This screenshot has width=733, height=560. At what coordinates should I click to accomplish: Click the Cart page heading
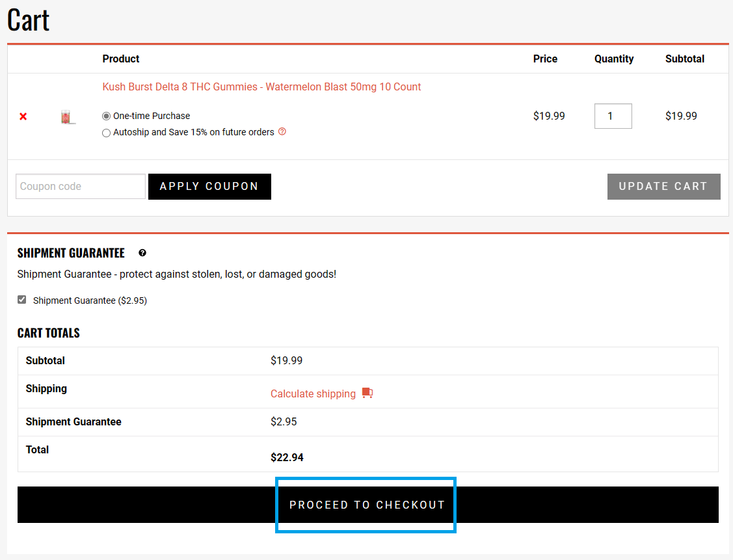[x=29, y=20]
